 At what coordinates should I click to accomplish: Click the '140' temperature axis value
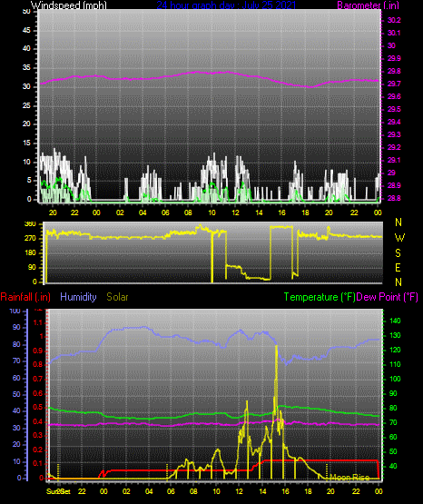click(x=395, y=321)
